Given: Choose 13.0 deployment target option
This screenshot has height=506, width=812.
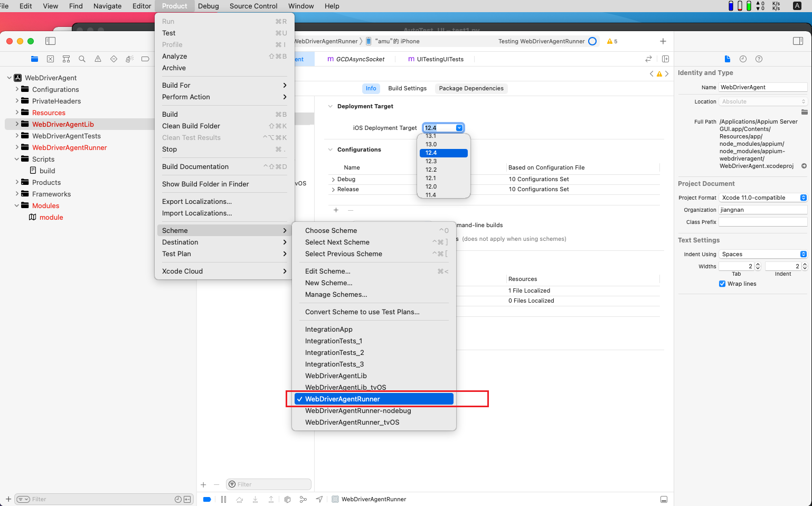Looking at the screenshot, I should (x=443, y=144).
